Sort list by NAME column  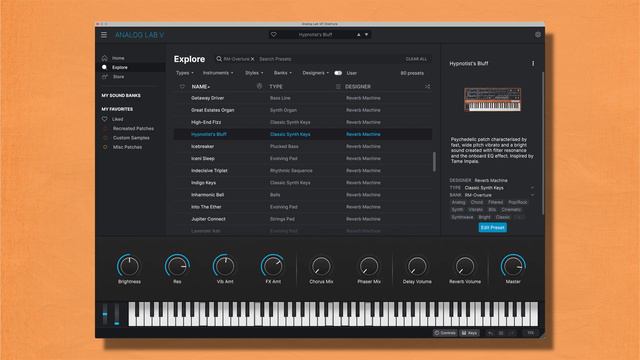(200, 87)
